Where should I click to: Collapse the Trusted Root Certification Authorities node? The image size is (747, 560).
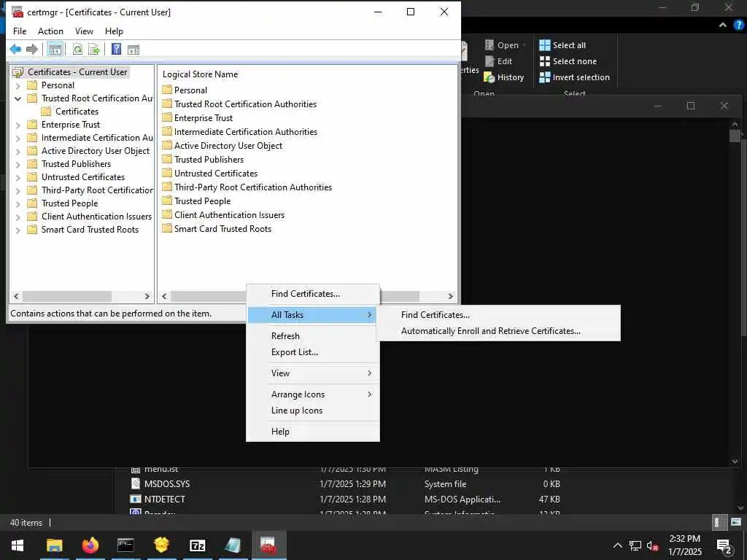tap(18, 98)
